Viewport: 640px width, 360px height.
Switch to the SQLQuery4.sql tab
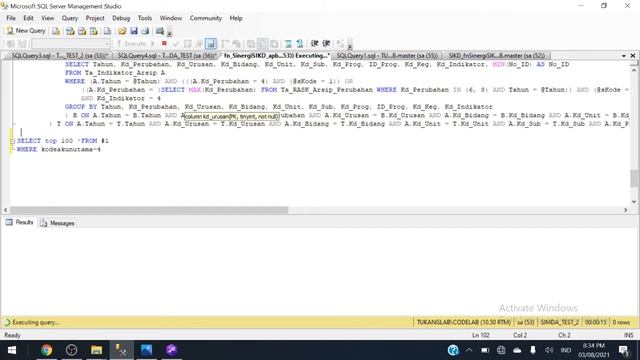point(167,56)
